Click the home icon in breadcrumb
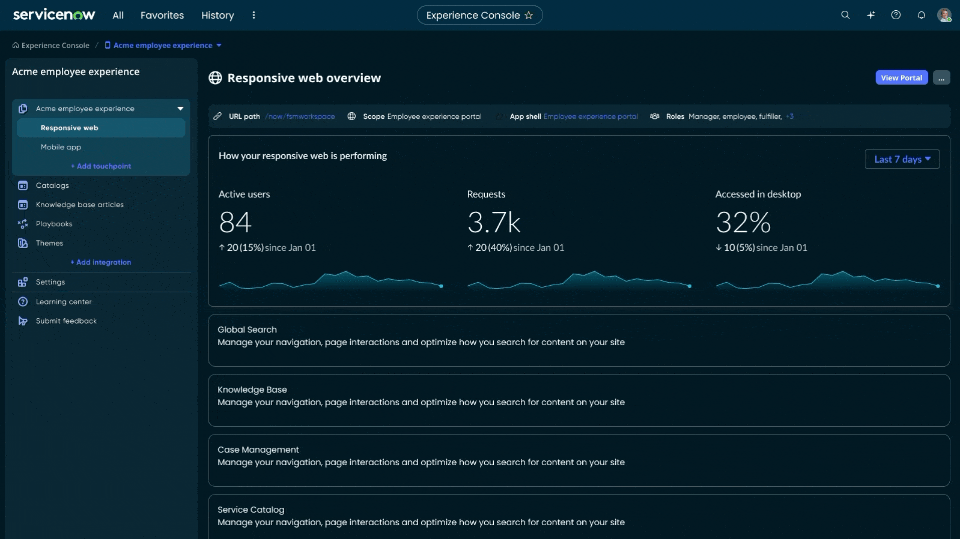Image resolution: width=960 pixels, height=539 pixels. (15, 45)
